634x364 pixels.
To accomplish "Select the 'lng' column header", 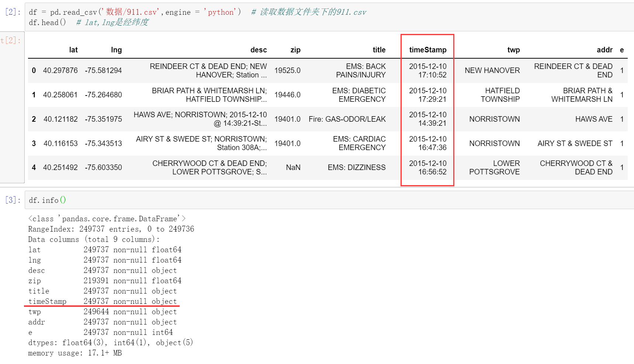I will [116, 50].
